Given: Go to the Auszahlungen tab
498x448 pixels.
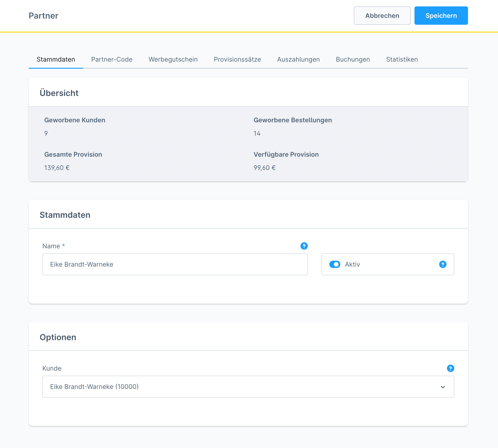Looking at the screenshot, I should (x=298, y=59).
